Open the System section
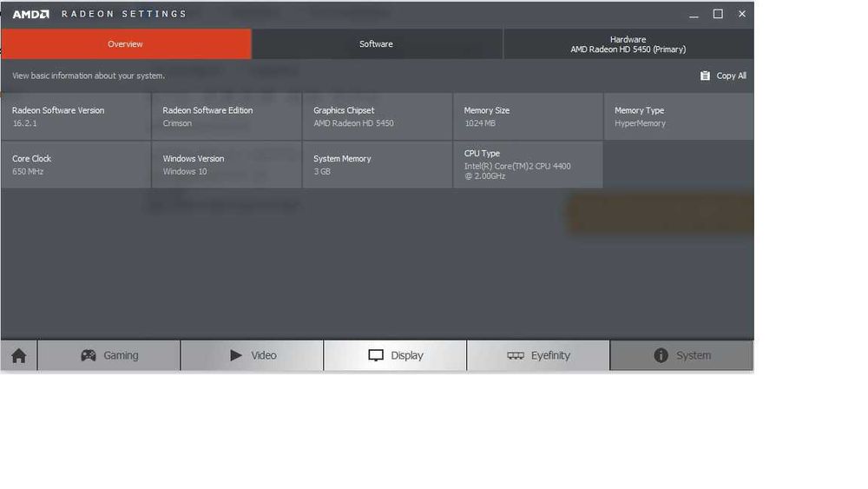The image size is (868, 489). 681,355
